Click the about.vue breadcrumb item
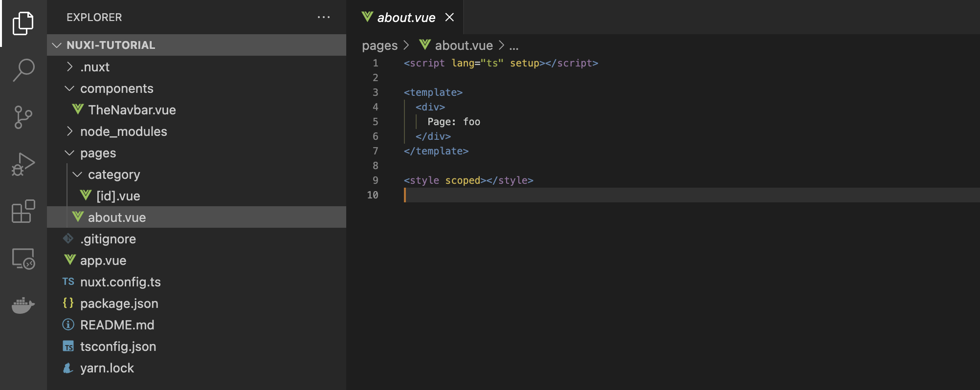Screen dimensions: 980x390 point(464,45)
